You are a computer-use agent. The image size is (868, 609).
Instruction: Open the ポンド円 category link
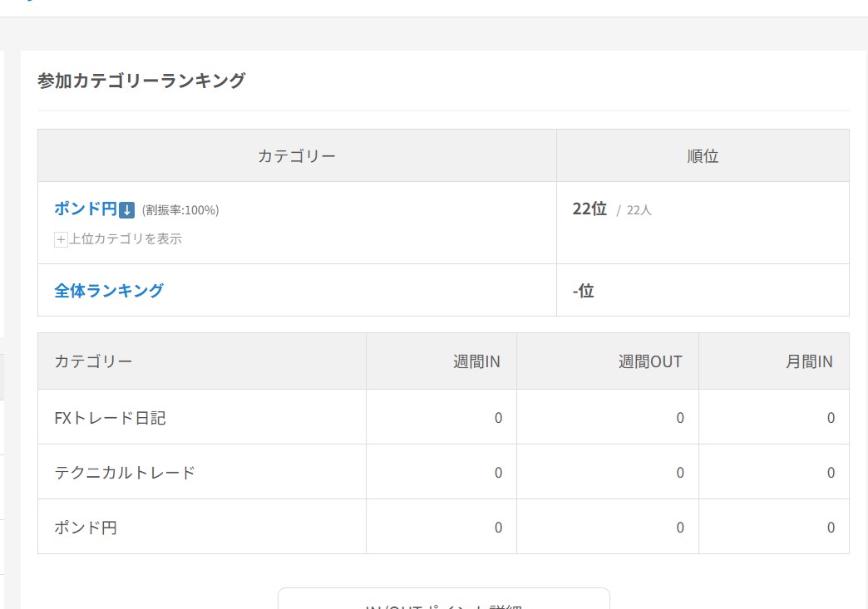85,209
